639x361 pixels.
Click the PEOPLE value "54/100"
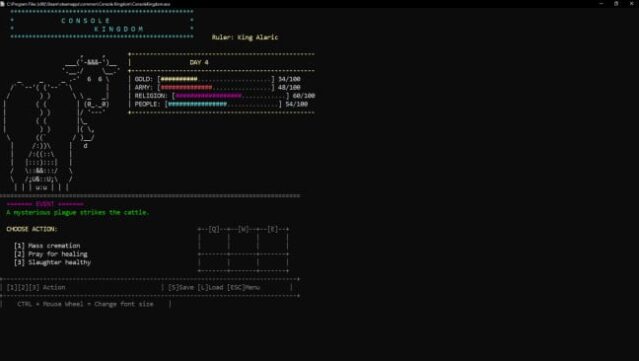coord(297,104)
